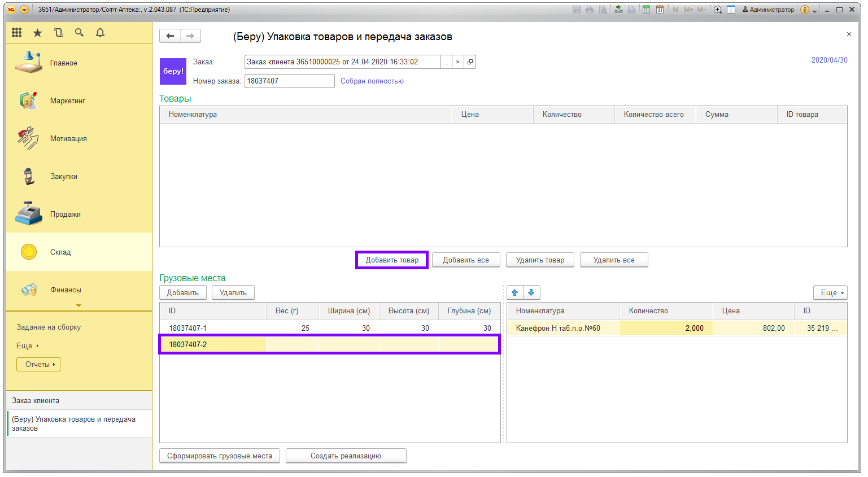Viewport: 868px width, 477px height.
Task: Click the search magnifier in the sidebar toolbar
Action: click(x=80, y=33)
